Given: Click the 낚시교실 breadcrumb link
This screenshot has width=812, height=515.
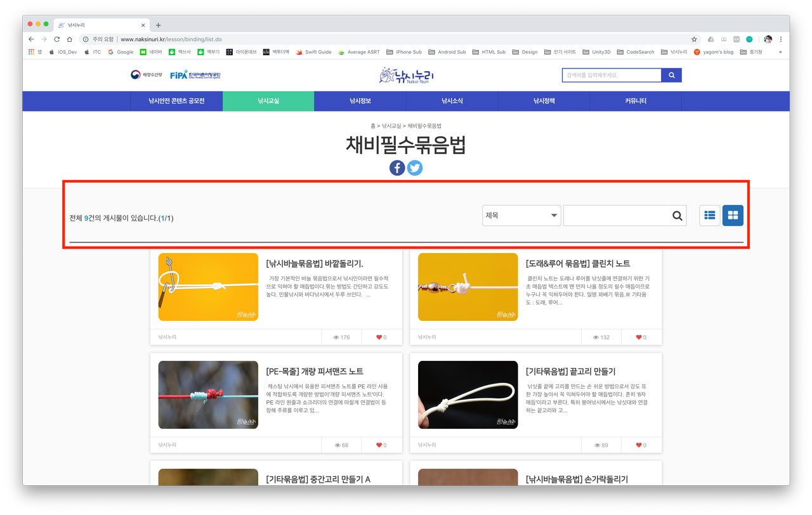Looking at the screenshot, I should click(393, 126).
